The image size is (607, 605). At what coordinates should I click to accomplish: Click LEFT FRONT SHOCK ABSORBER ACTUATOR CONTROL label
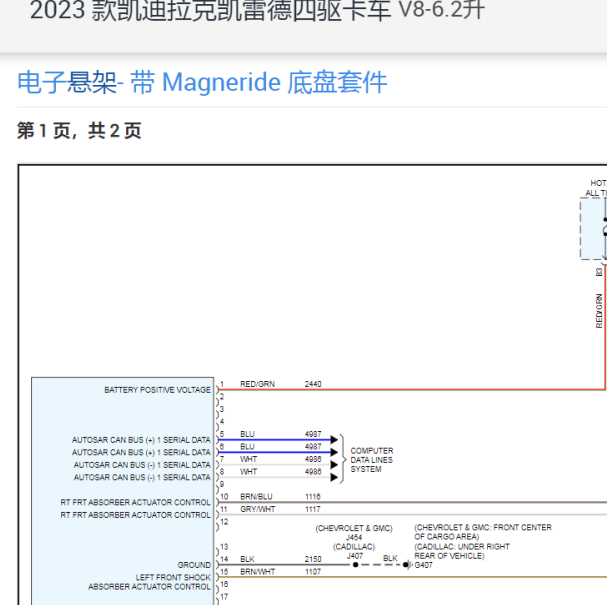(x=149, y=582)
